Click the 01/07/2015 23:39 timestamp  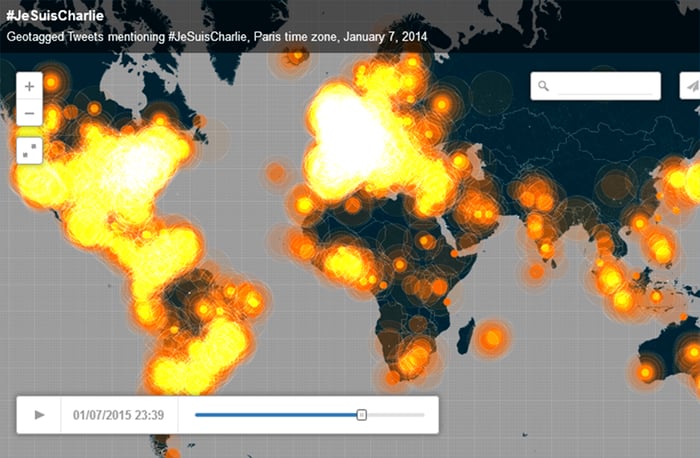[x=118, y=415]
